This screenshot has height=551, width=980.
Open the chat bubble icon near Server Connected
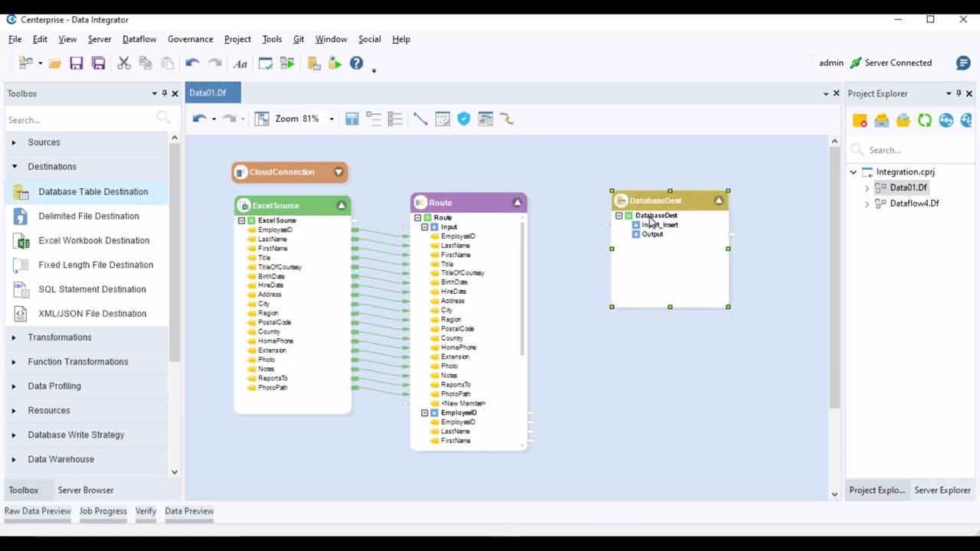963,64
